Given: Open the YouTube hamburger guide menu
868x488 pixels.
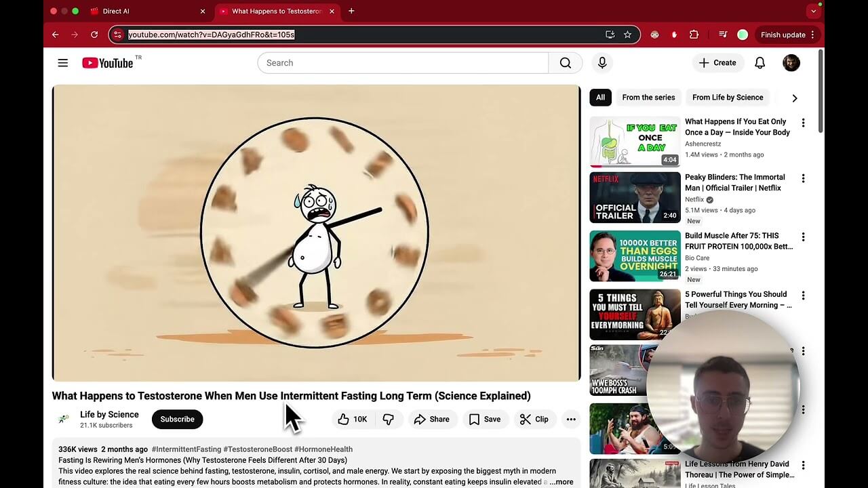Looking at the screenshot, I should pos(63,63).
